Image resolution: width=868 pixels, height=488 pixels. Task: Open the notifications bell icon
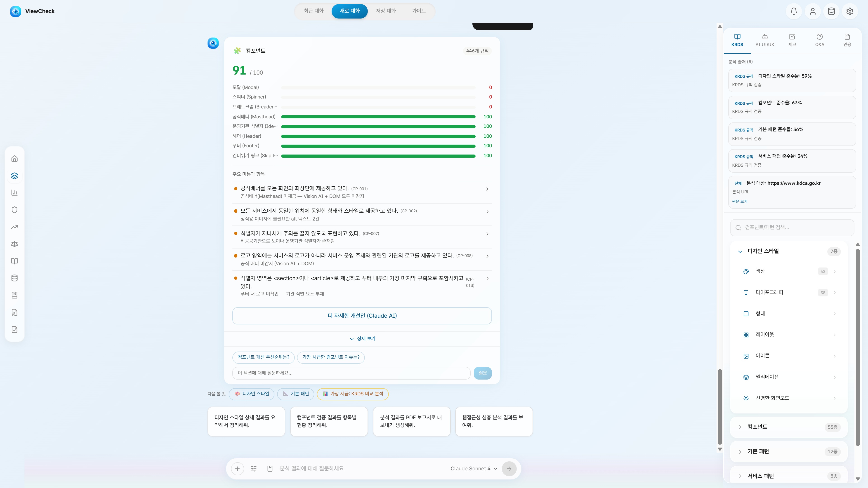tap(794, 11)
